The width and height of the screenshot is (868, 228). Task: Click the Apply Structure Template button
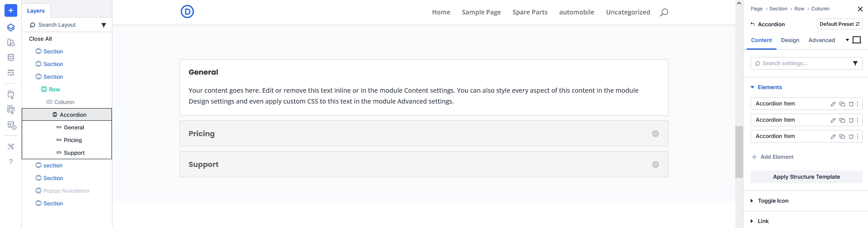(x=806, y=177)
